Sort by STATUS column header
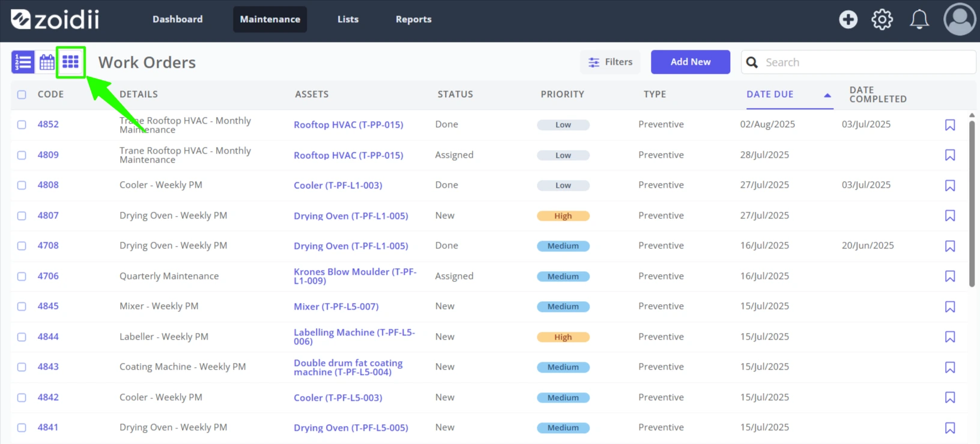 pyautogui.click(x=455, y=94)
